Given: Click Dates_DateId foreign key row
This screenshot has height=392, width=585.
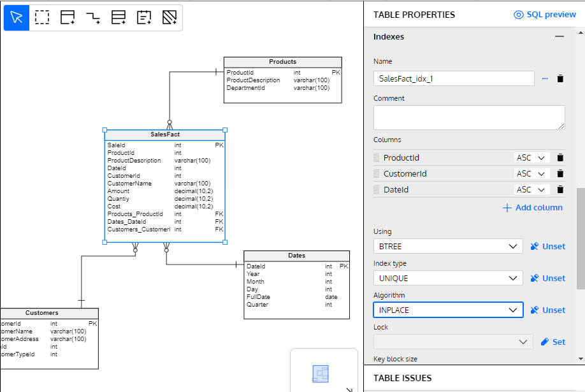Looking at the screenshot, I should click(x=165, y=222).
